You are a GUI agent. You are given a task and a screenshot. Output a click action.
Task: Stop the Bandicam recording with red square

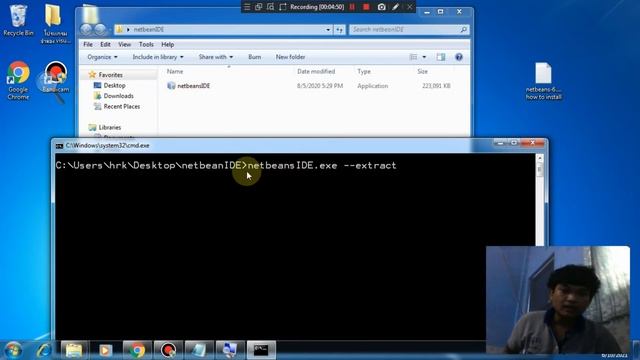(x=366, y=7)
